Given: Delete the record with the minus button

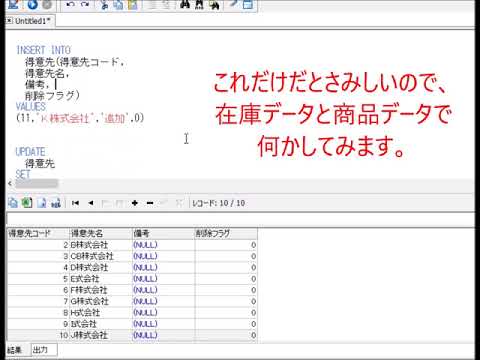Looking at the screenshot, I should click(150, 203).
